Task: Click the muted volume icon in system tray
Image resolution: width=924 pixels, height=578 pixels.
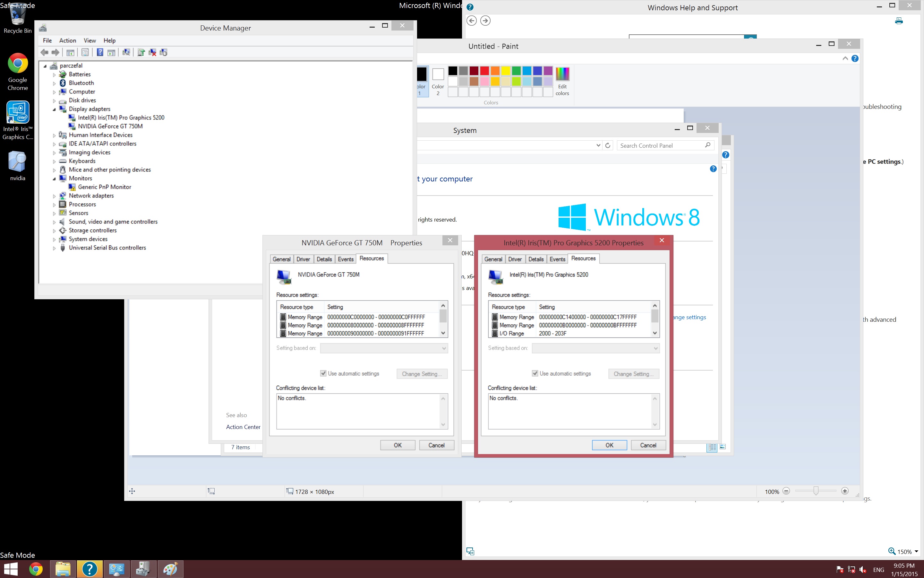Action: pos(862,570)
